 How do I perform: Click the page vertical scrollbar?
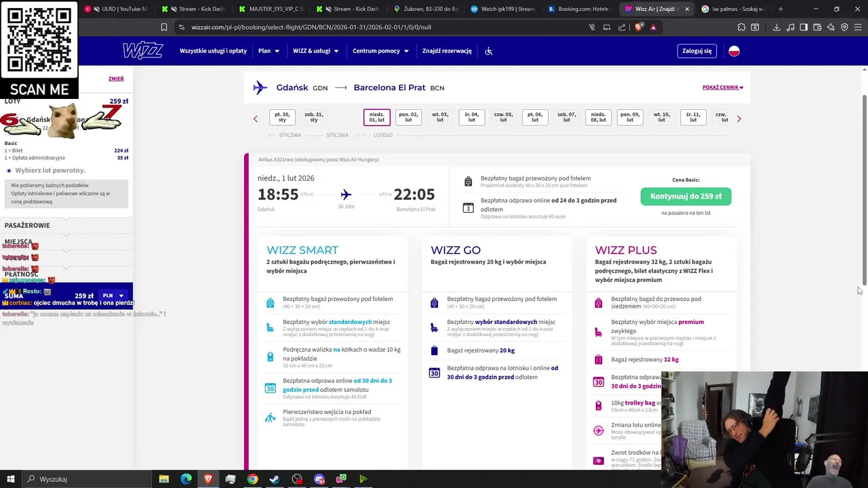click(x=864, y=190)
